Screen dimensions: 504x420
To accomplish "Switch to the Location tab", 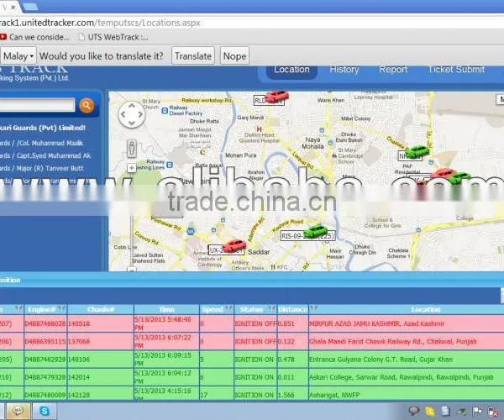I will click(291, 70).
